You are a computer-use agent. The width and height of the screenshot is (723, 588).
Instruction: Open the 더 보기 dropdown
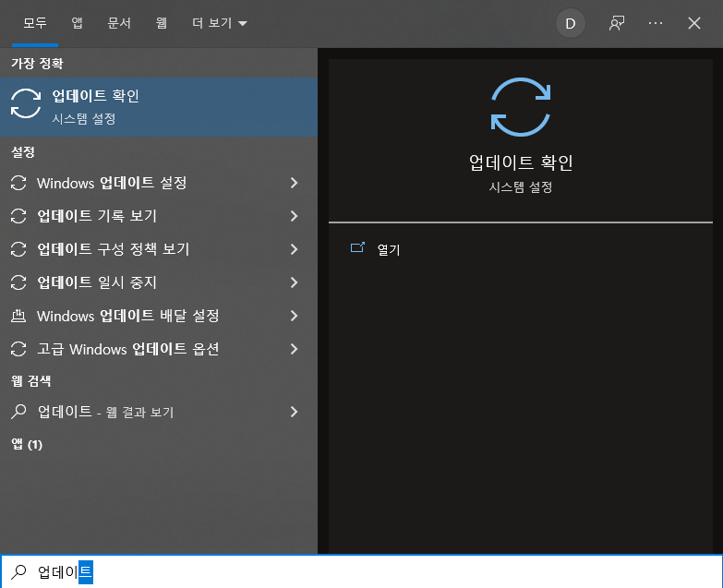[220, 22]
